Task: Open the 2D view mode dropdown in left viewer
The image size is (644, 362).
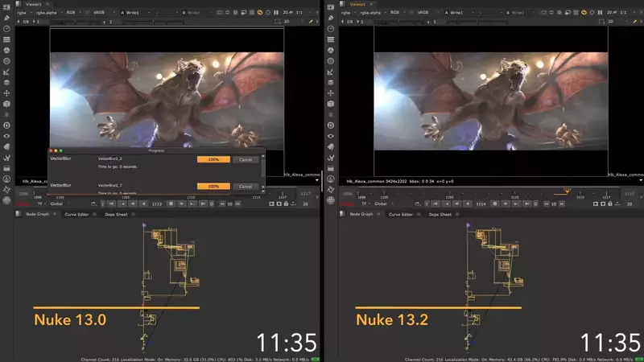Action: click(293, 22)
